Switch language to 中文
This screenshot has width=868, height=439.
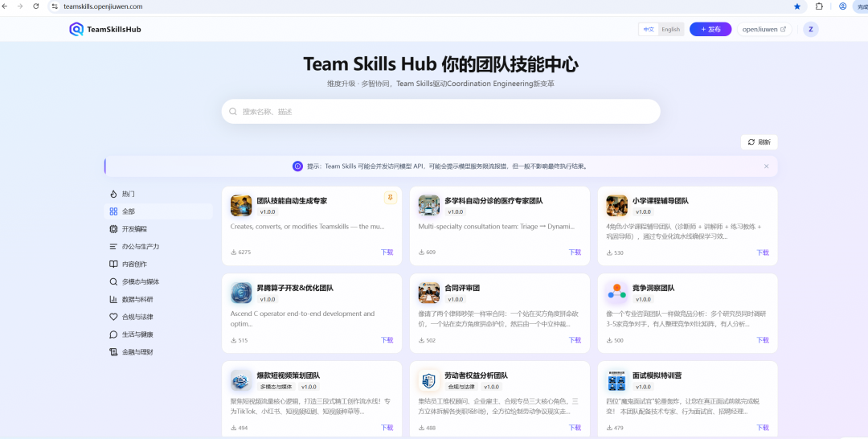[x=649, y=29]
